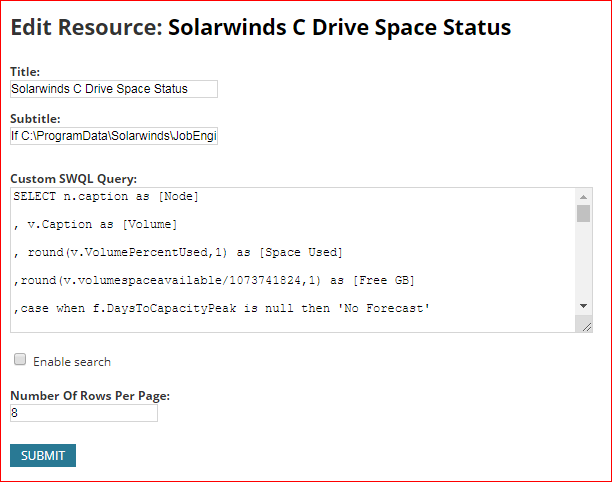Click the query textarea scrollbar thumb
Screen dimensions: 612x482
[584, 213]
